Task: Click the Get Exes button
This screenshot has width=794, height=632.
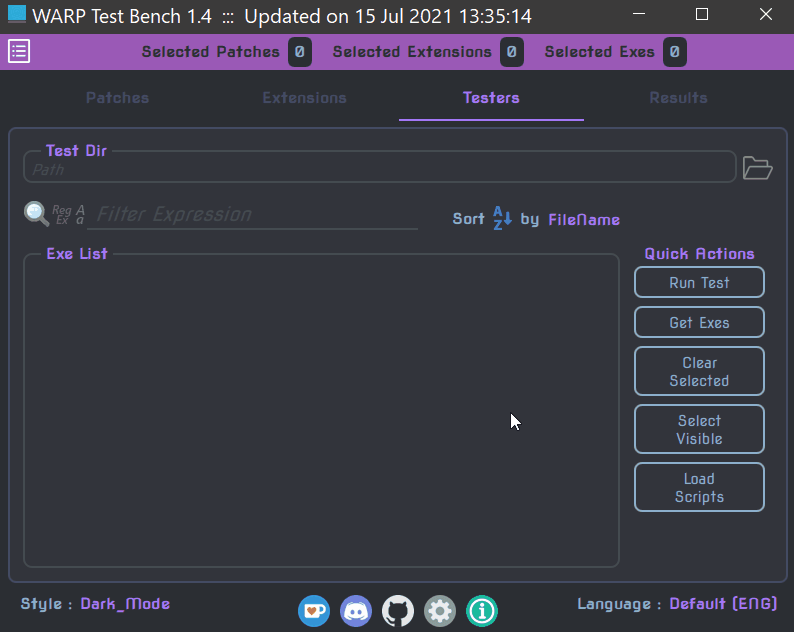Action: (x=699, y=323)
